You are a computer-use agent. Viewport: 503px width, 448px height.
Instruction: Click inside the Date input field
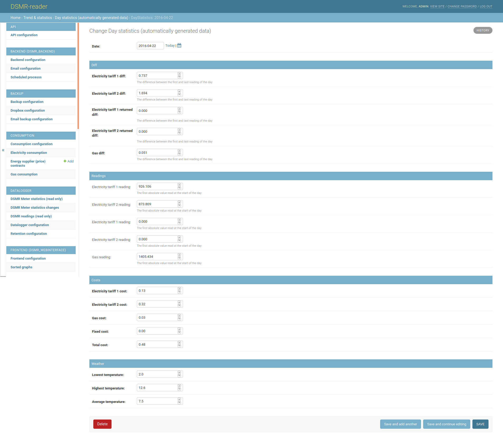[150, 45]
